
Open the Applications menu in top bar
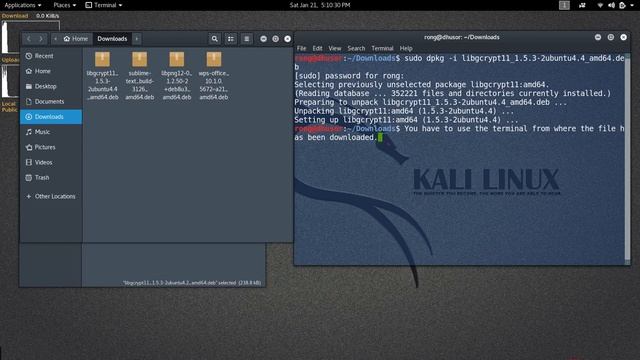(x=23, y=5)
